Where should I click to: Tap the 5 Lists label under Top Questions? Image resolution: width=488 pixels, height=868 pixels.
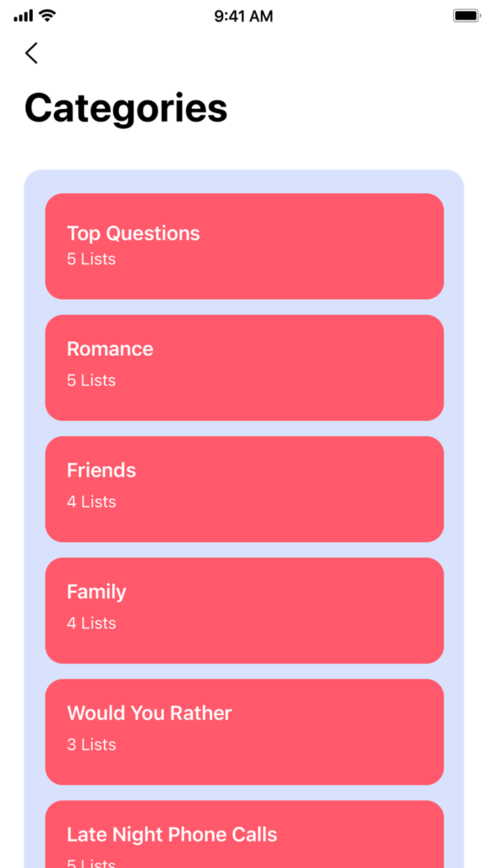(x=91, y=259)
